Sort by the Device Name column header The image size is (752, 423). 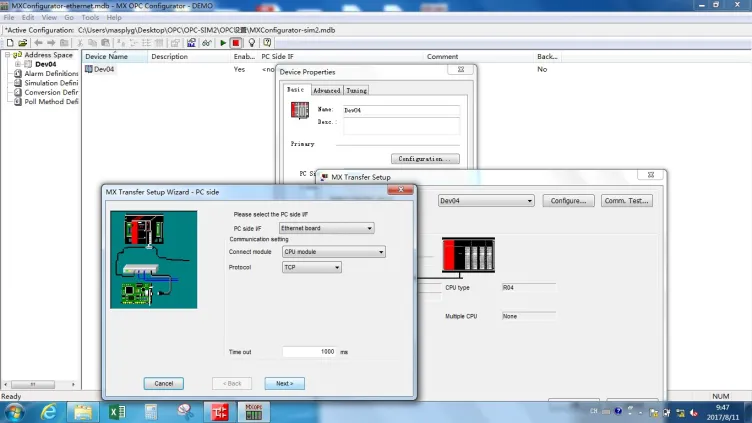(x=114, y=57)
